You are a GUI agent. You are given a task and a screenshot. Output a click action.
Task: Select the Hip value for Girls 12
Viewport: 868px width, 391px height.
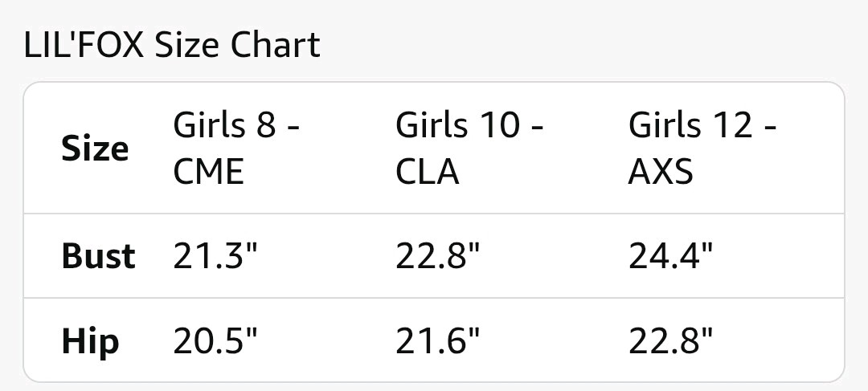click(x=670, y=342)
